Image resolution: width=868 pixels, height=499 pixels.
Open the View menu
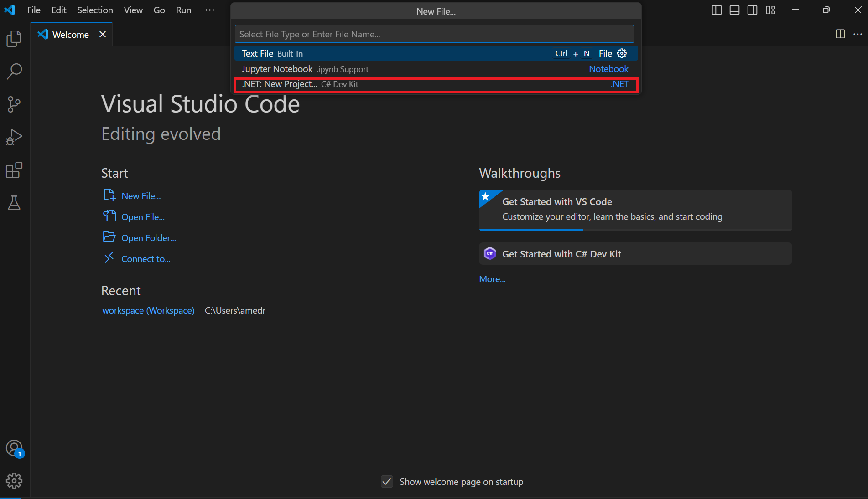[x=133, y=10]
